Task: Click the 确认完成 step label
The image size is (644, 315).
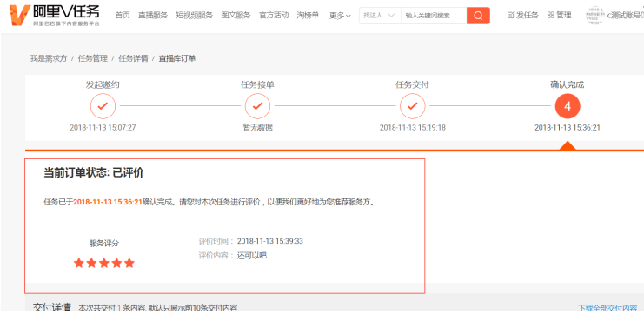Action: click(568, 85)
